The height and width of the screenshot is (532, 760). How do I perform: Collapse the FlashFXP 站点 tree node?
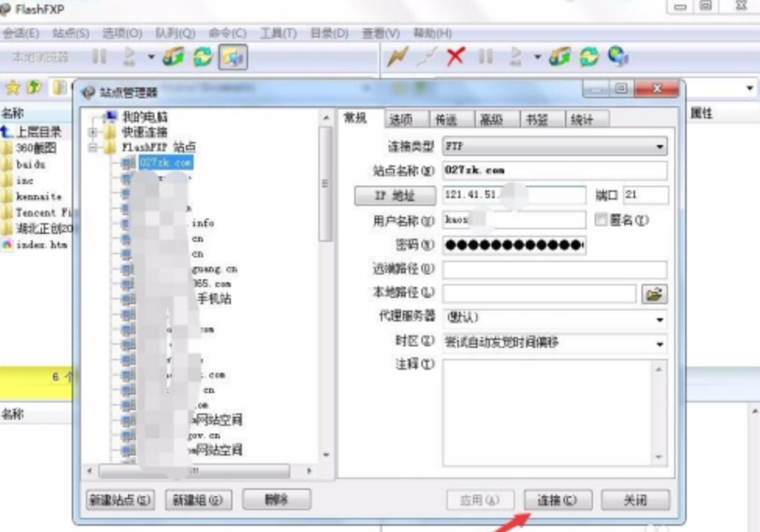point(92,147)
